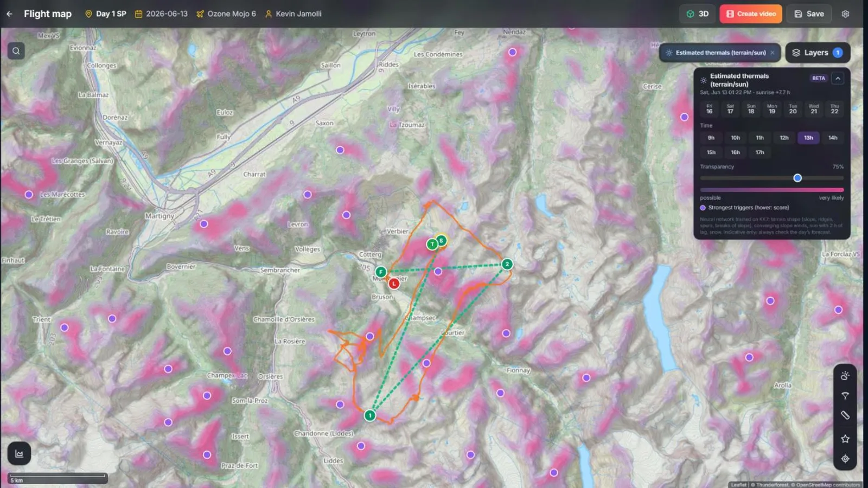The image size is (868, 488).
Task: Open the Leaflet attribution link
Action: point(738,485)
